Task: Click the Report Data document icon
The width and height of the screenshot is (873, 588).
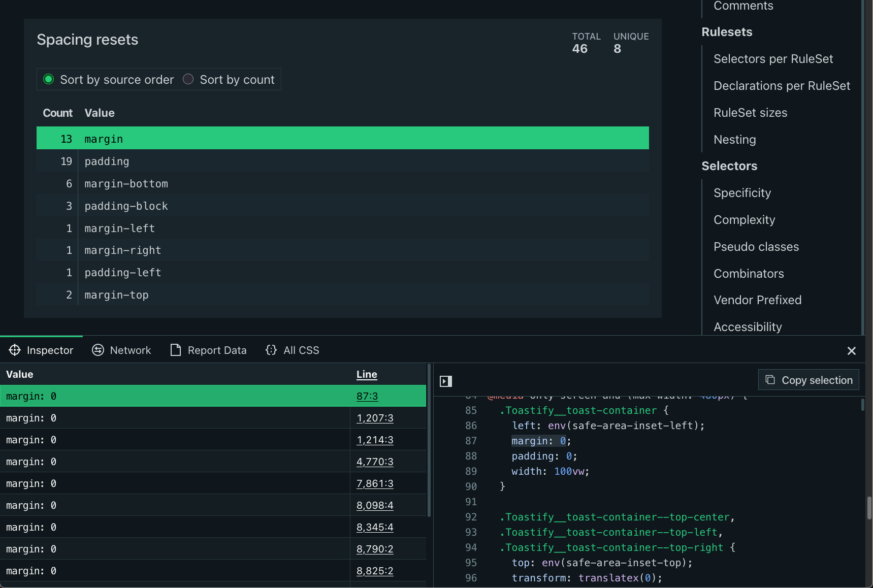Action: tap(175, 350)
